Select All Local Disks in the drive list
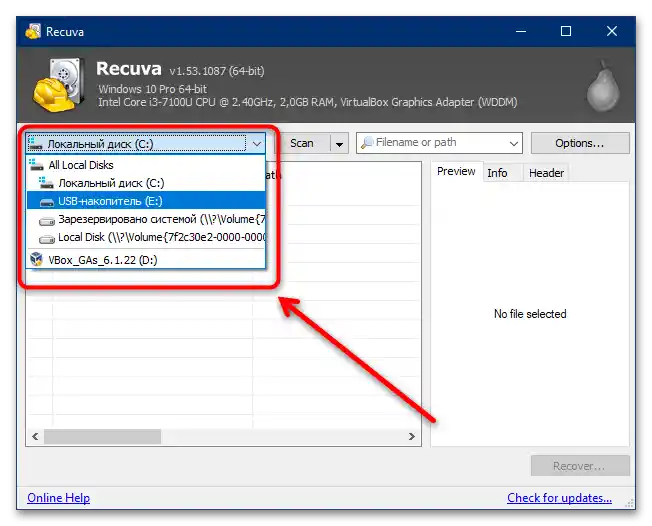The height and width of the screenshot is (526, 652). 146,165
